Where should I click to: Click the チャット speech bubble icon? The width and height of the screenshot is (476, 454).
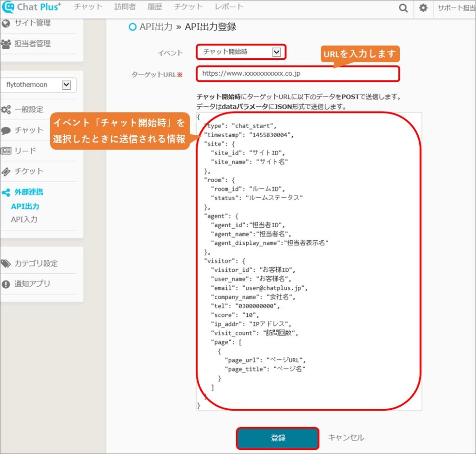pyautogui.click(x=6, y=131)
